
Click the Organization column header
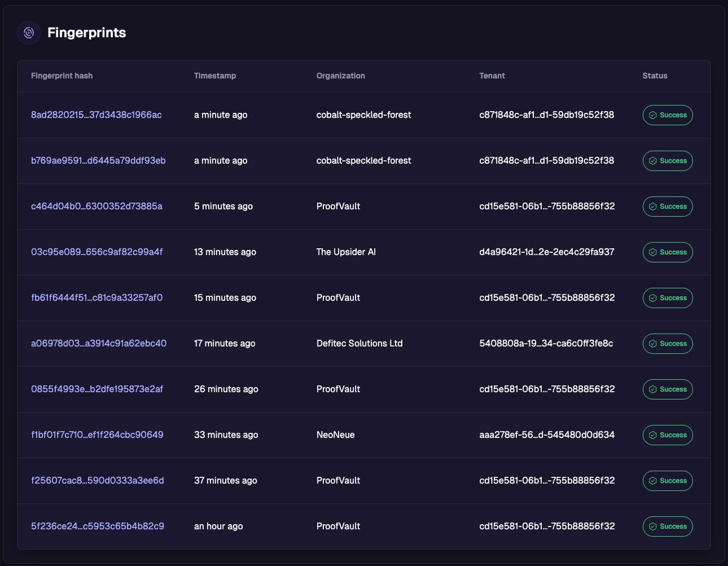[341, 76]
